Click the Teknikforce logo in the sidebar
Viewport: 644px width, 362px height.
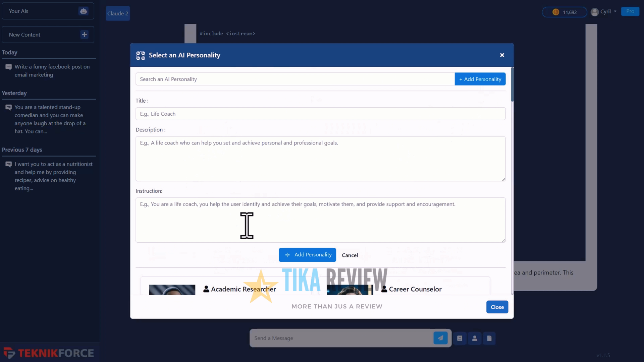(x=49, y=353)
